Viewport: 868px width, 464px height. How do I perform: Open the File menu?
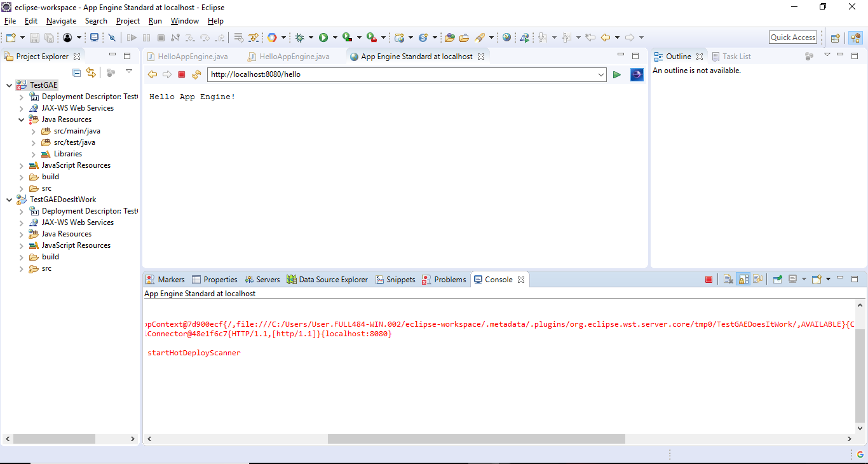point(10,21)
